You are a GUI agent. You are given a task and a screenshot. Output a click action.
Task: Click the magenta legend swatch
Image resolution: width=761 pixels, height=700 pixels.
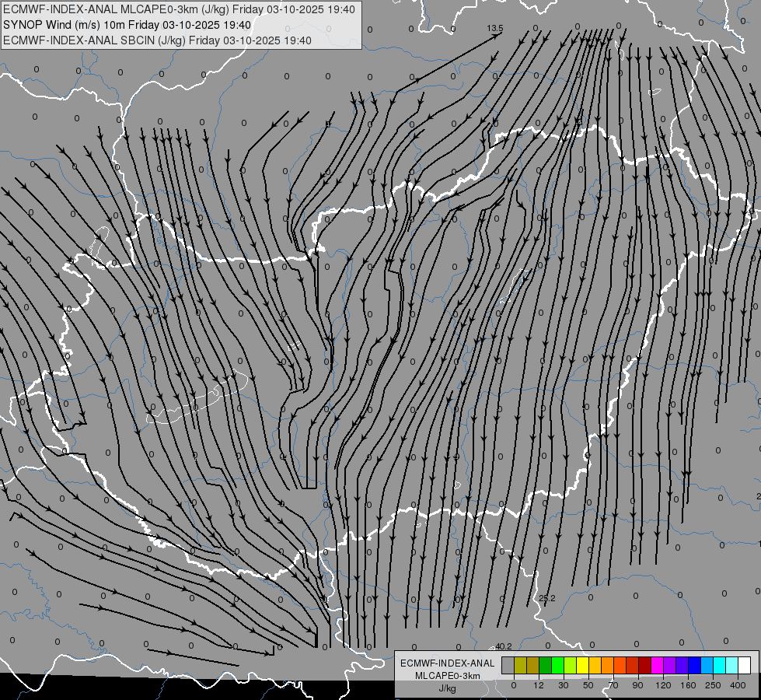click(x=657, y=665)
